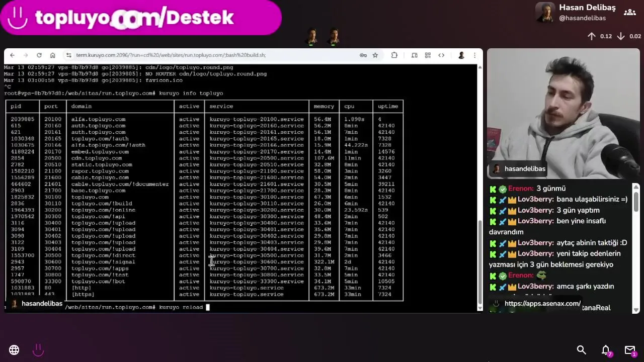Select the hasandelibas webcam video tile

(x=563, y=114)
